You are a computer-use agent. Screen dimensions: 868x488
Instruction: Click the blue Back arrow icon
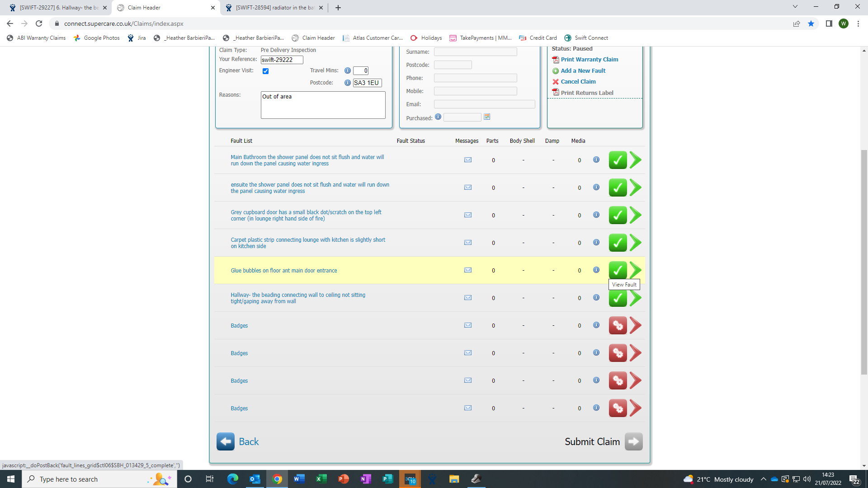226,441
